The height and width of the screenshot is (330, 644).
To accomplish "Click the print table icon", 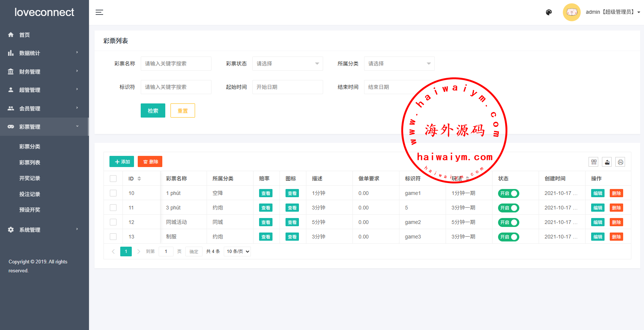I will point(620,162).
